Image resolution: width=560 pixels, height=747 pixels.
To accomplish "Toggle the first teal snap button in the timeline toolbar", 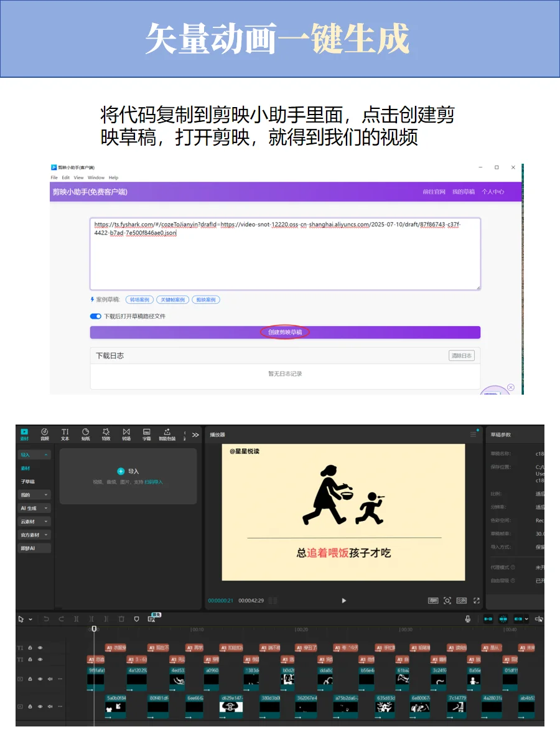I will coord(488,619).
